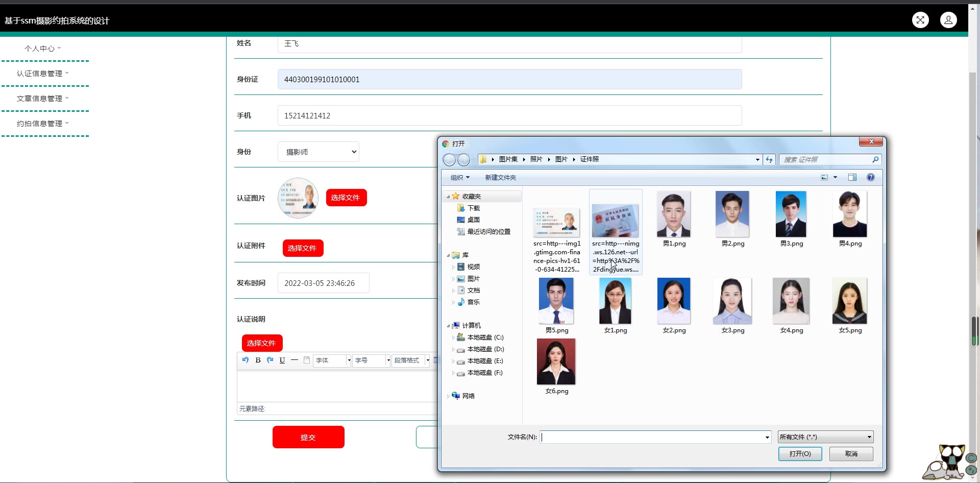Collapse the 计算机 tree group
The image size is (980, 483).
448,326
